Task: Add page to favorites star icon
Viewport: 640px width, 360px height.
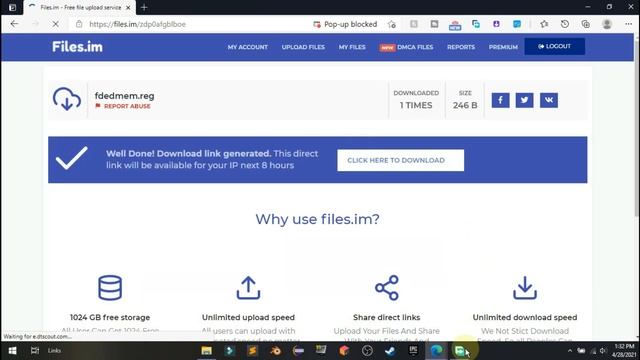Action: point(392,24)
